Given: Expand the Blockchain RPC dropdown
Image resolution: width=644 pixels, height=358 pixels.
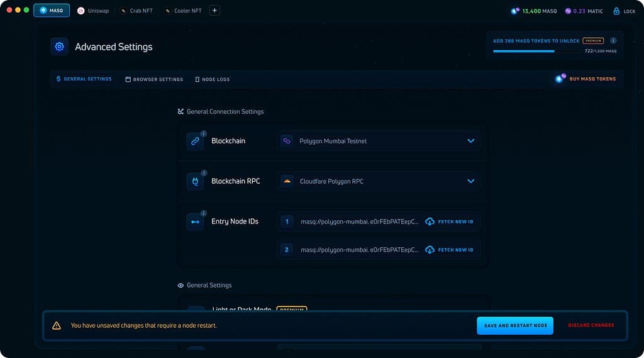Looking at the screenshot, I should point(378,181).
